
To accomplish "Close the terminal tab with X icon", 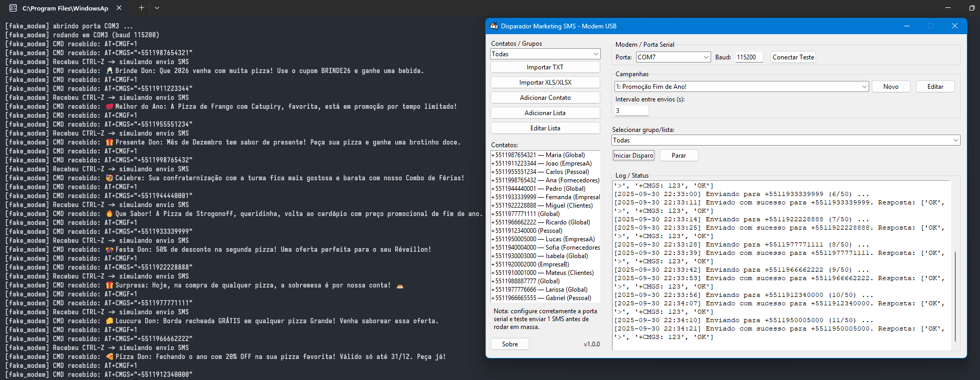I will [119, 8].
